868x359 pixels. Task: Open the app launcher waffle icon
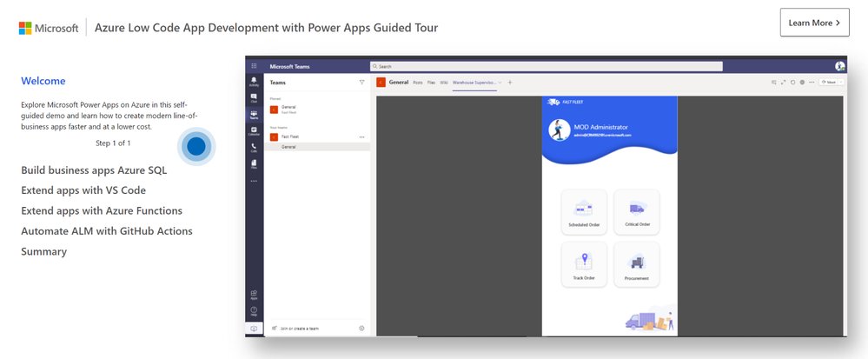coord(254,66)
